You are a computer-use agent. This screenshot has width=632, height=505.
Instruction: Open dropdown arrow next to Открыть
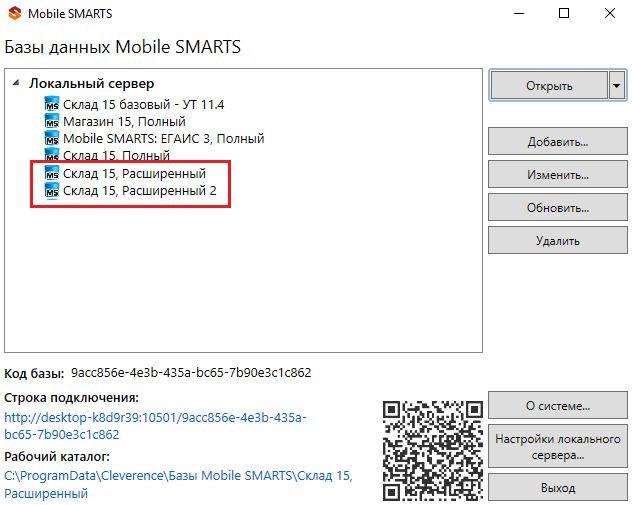tap(617, 86)
